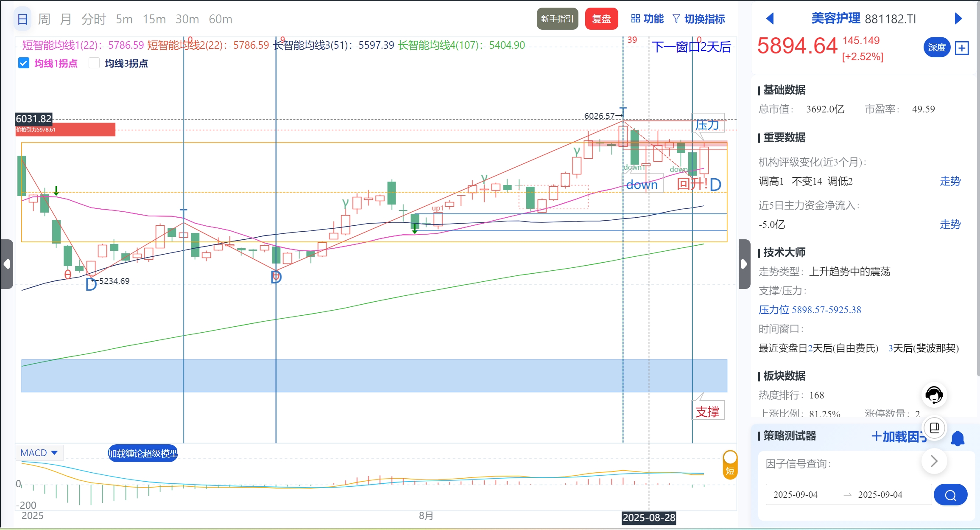Switch to the 周 weekly tab
This screenshot has height=530, width=980.
coord(44,19)
